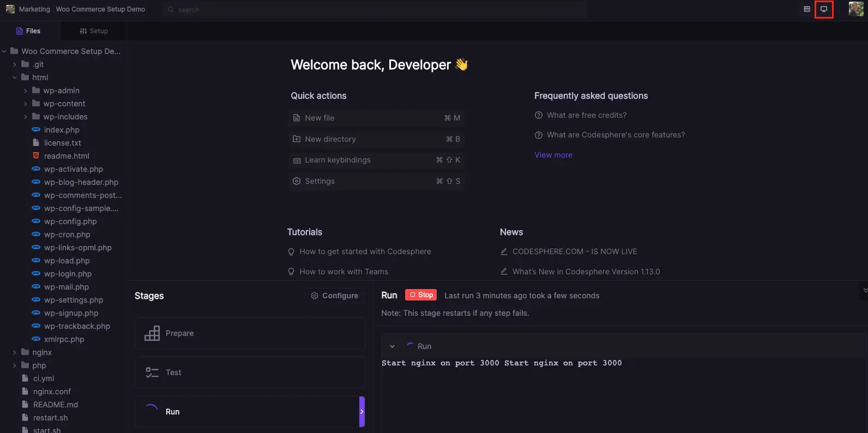Screen dimensions: 868x433
Task: Open the user profile avatar
Action: coord(855,9)
